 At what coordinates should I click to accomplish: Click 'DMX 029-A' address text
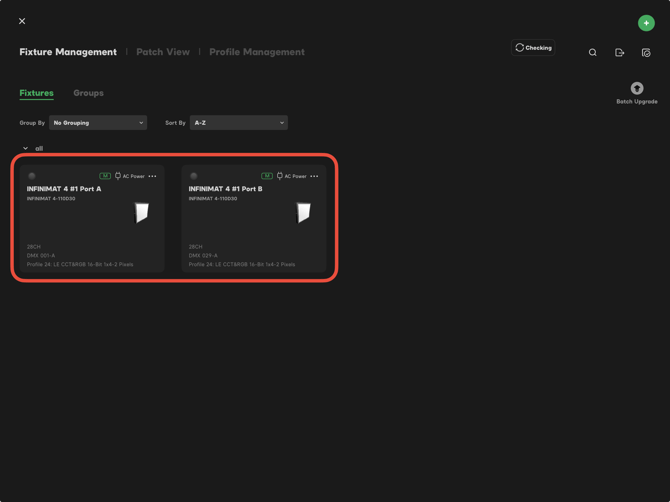click(x=203, y=255)
